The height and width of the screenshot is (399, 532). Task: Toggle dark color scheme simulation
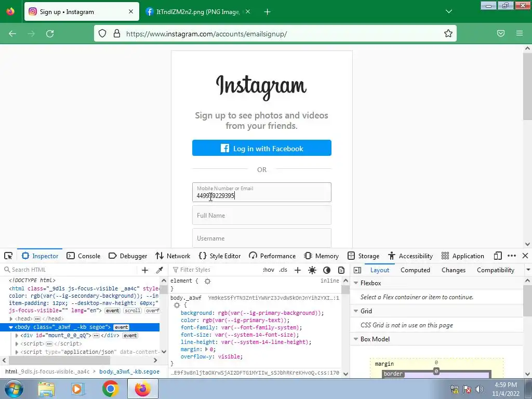(x=327, y=270)
